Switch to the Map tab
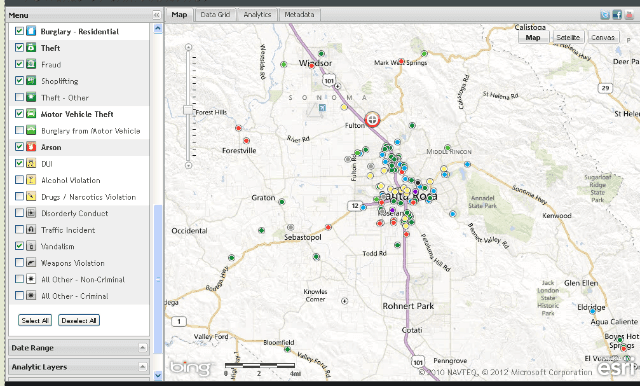The image size is (640, 386). [179, 15]
